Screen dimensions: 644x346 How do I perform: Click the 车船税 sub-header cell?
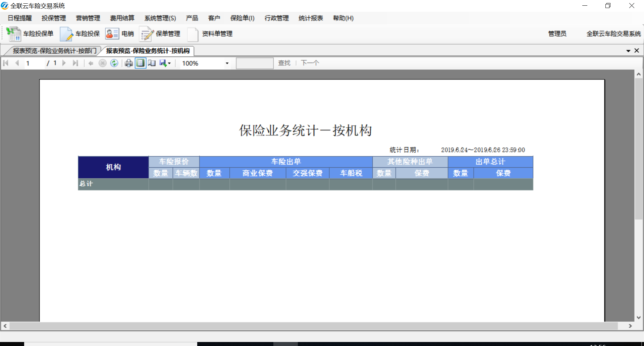click(x=351, y=173)
